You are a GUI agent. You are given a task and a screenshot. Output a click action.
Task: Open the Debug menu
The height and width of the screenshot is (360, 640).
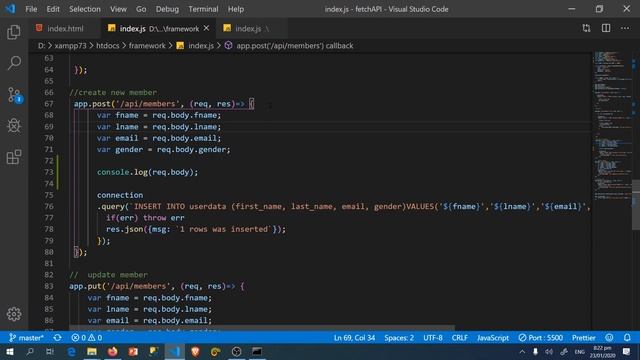167,9
